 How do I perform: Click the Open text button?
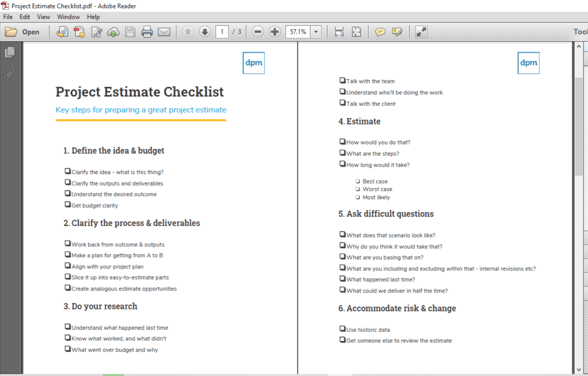(x=31, y=32)
